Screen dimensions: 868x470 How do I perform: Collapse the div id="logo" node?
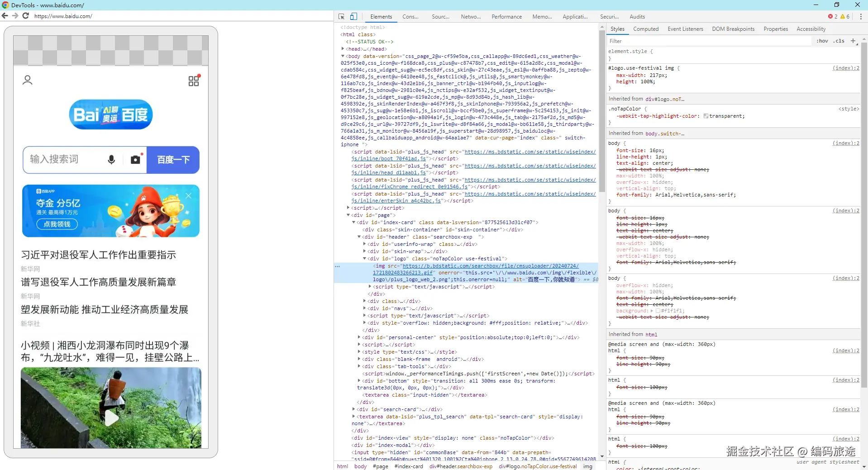364,259
